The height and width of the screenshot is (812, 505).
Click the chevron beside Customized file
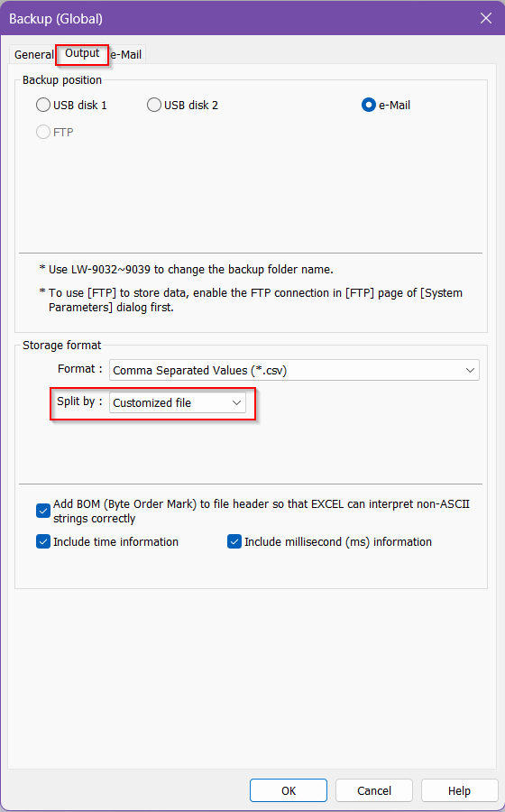(x=236, y=402)
